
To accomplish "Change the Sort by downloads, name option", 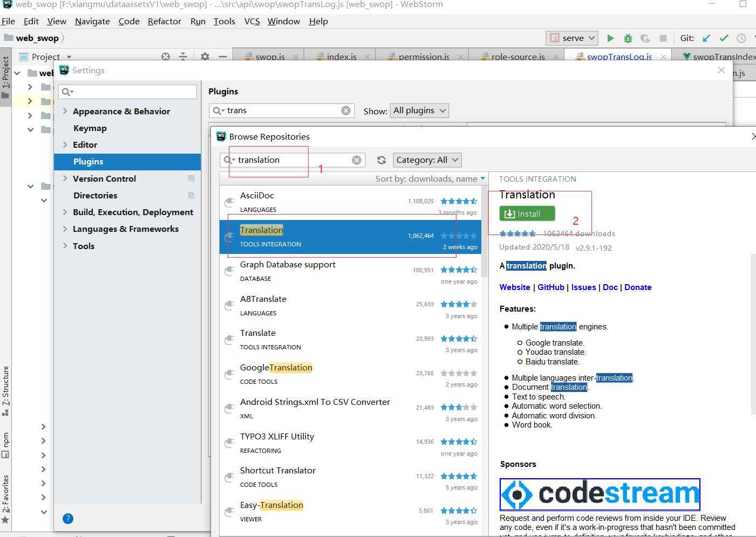I will point(430,178).
